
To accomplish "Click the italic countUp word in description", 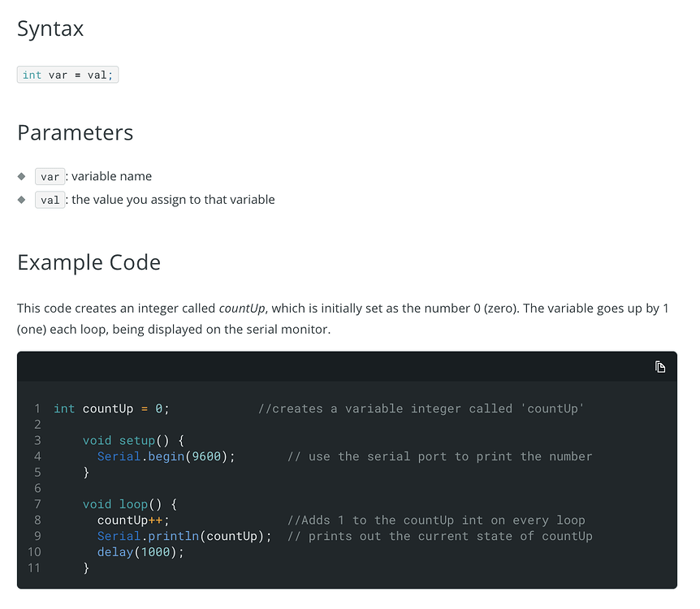I will pyautogui.click(x=242, y=309).
